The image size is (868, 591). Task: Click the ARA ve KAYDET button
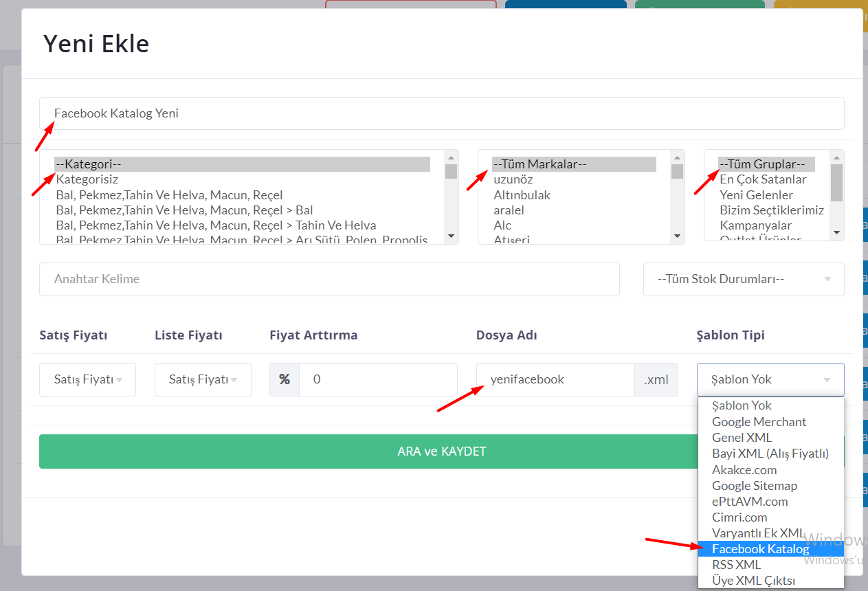click(x=441, y=451)
